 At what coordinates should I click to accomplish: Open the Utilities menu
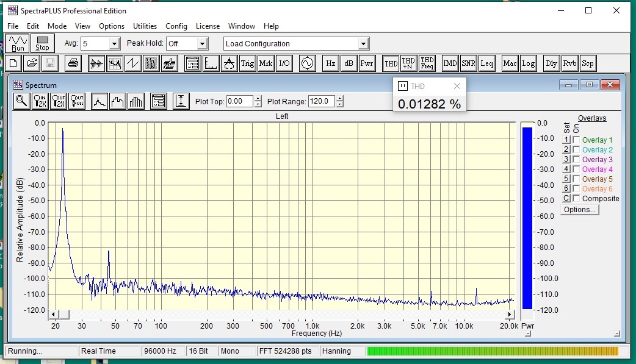coord(145,26)
